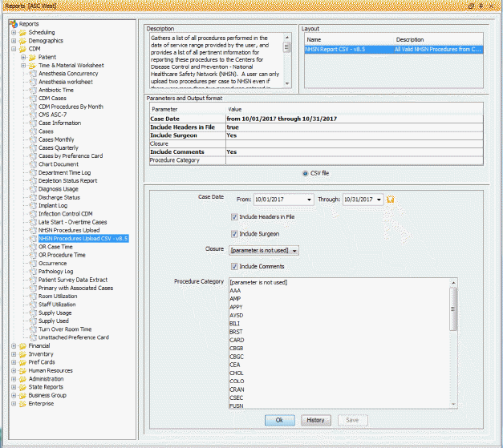Viewport: 503px width, 448px height.
Task: Click the Chart Document report icon
Action: pos(33,164)
